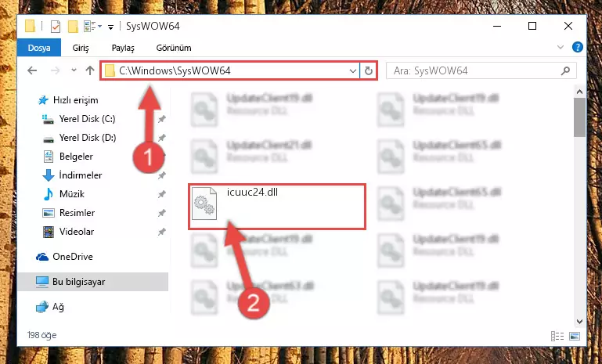Screen dimensions: 602x364
Task: Click the Back navigation arrow
Action: pyautogui.click(x=32, y=70)
